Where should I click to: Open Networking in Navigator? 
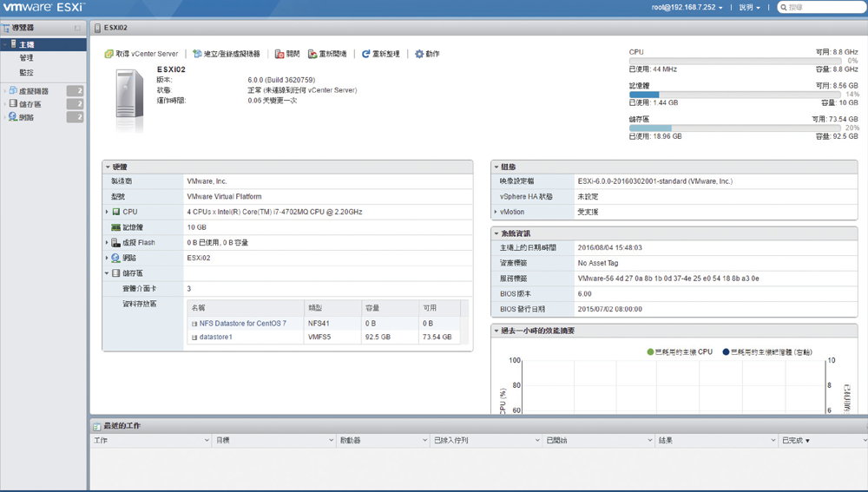[x=27, y=117]
